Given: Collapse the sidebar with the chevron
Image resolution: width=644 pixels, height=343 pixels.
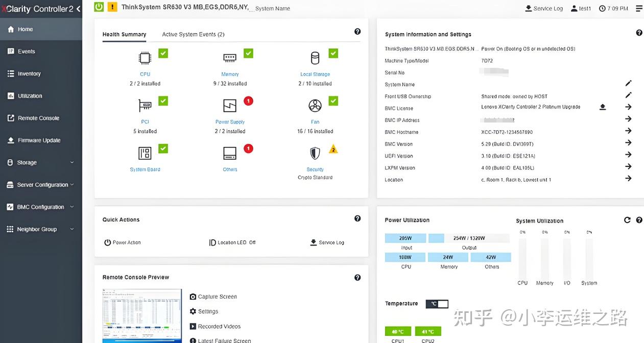Looking at the screenshot, I should click(78, 9).
